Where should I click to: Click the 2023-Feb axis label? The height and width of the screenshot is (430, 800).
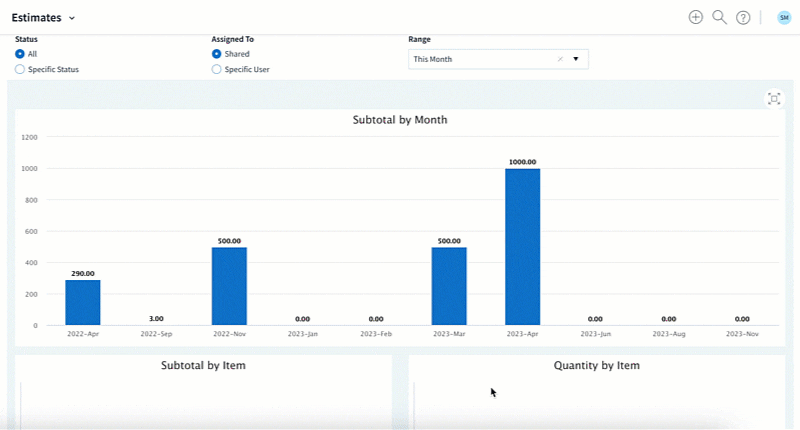[x=376, y=334]
